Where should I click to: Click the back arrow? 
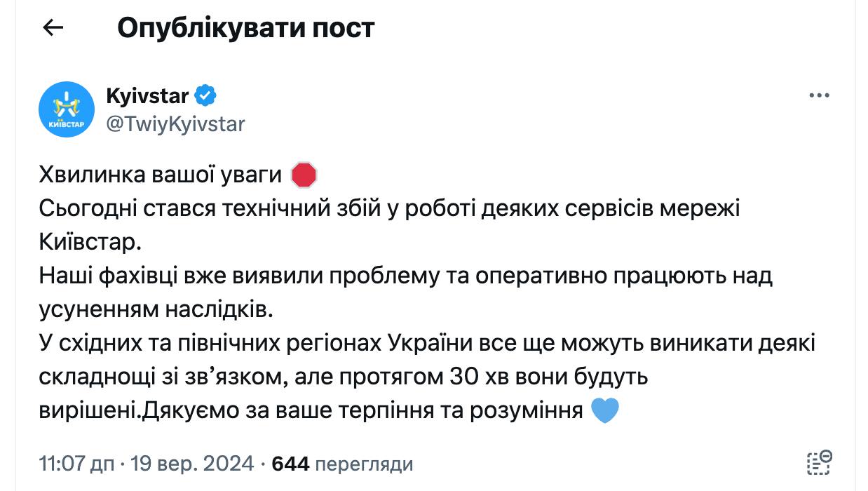click(x=53, y=27)
